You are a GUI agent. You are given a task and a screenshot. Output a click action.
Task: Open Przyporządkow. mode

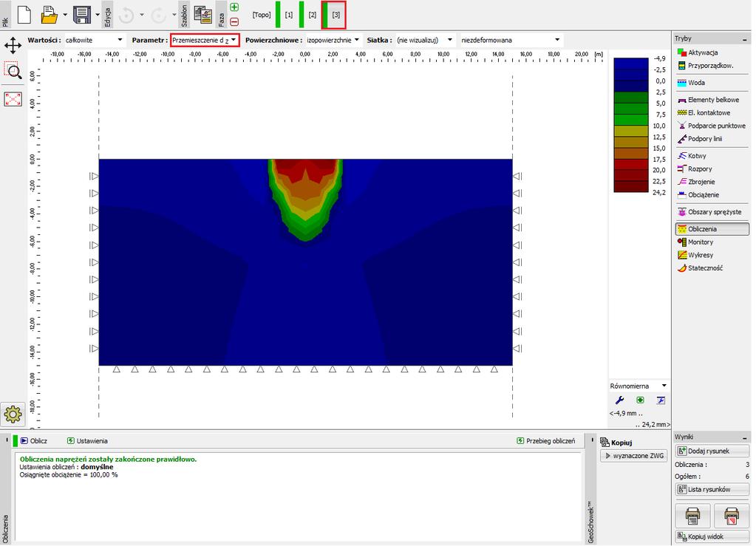tap(705, 66)
